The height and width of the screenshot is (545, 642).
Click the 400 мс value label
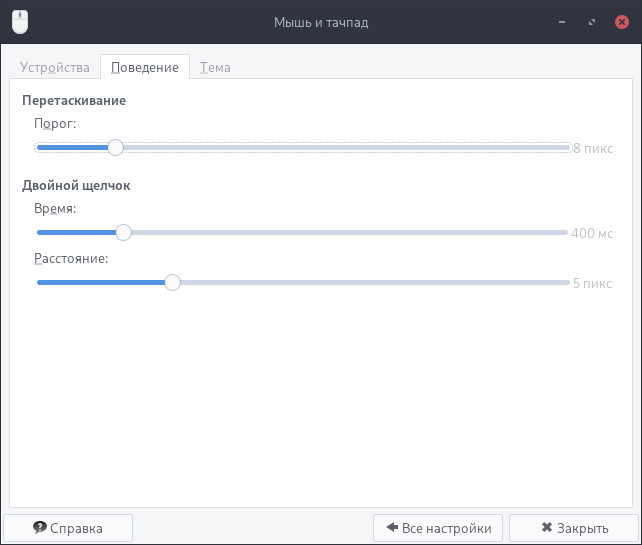coord(592,233)
